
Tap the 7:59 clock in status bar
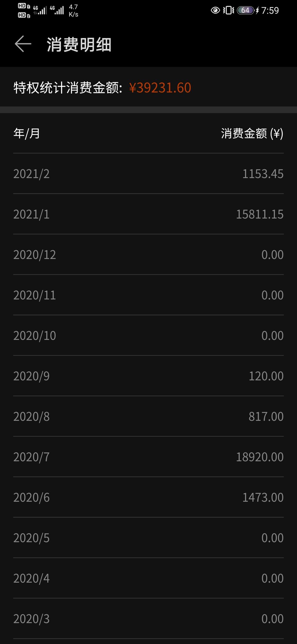point(270,10)
